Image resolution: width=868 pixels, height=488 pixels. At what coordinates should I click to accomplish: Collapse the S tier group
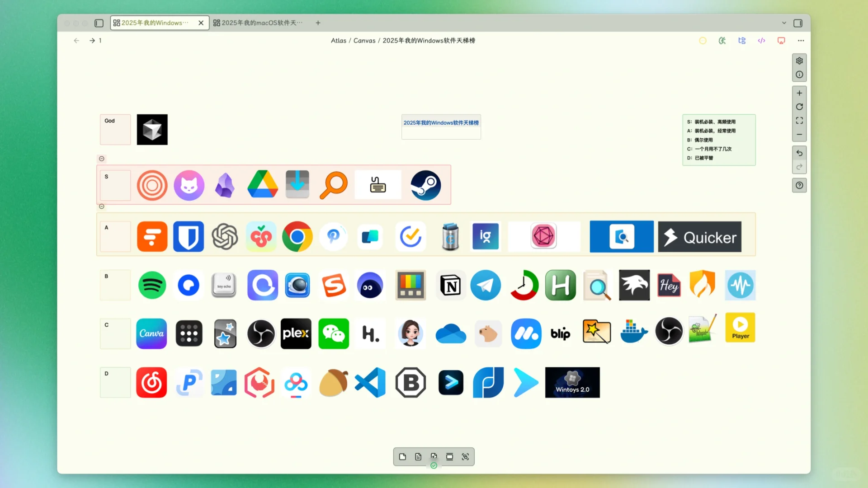[x=102, y=159]
